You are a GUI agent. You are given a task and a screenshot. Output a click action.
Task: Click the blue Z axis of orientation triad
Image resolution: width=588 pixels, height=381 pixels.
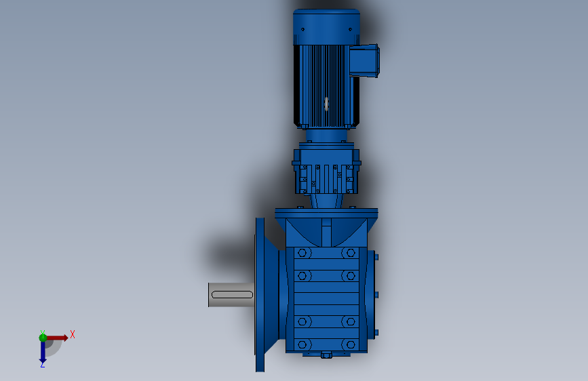(x=43, y=353)
